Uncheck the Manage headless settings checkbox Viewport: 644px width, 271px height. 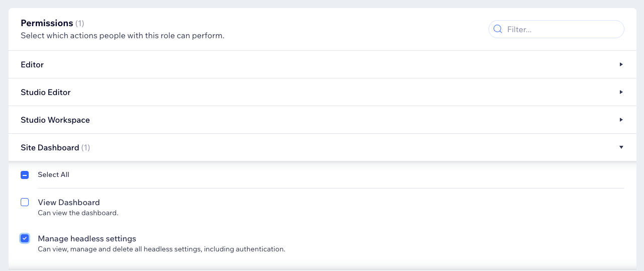25,238
